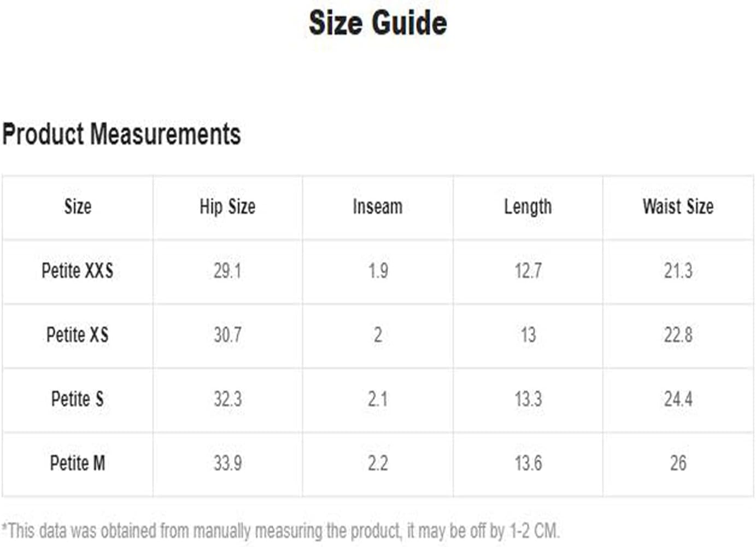Screen dimensions: 756x547
Task: Click the inseam value 1.9
Action: [378, 270]
